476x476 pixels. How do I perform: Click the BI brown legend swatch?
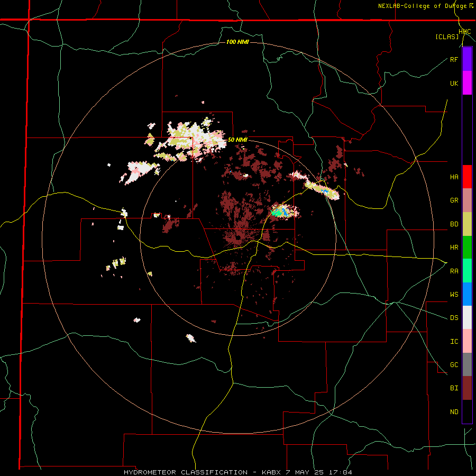[x=467, y=388]
